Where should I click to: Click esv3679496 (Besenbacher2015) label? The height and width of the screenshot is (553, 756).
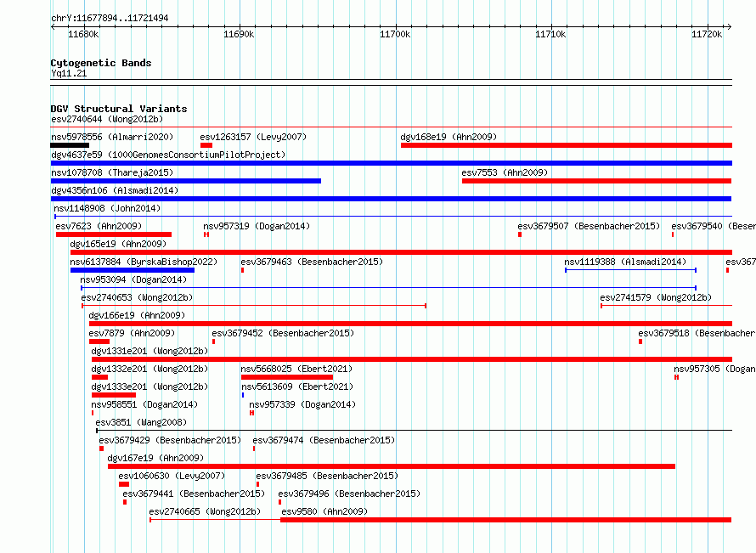point(350,494)
